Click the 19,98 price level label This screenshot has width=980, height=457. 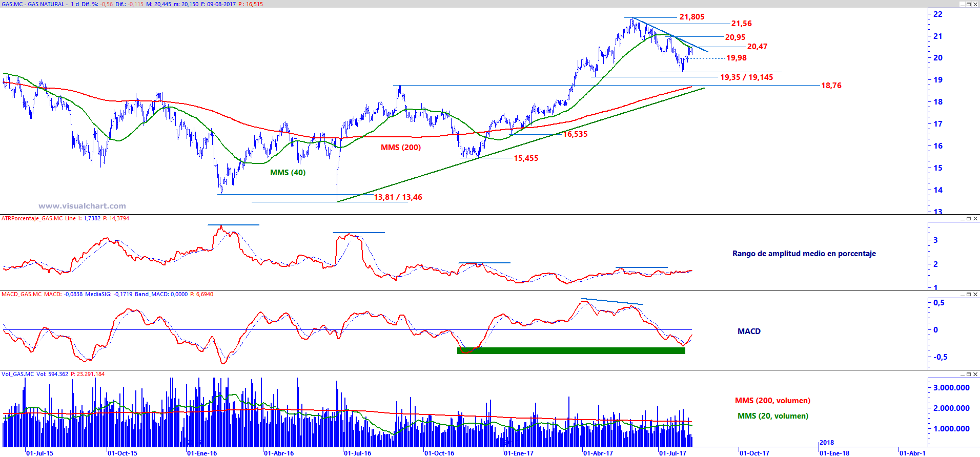point(737,58)
